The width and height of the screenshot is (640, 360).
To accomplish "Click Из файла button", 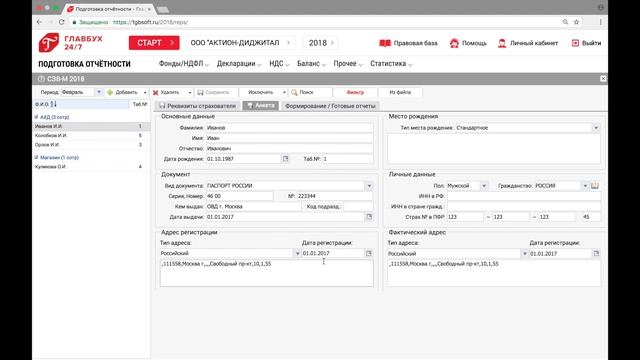I will coord(400,93).
